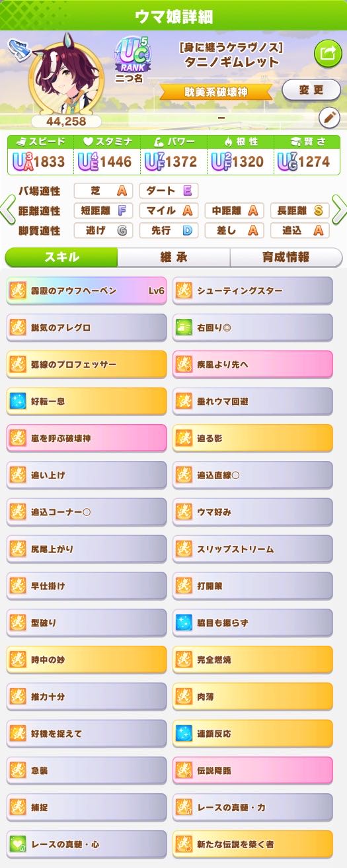Open the 霹靂のアウフヘーベン Lv6 skill
The width and height of the screenshot is (347, 868).
pyautogui.click(x=87, y=290)
